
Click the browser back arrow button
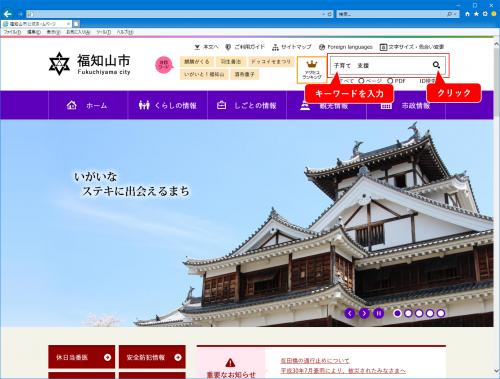[8, 14]
